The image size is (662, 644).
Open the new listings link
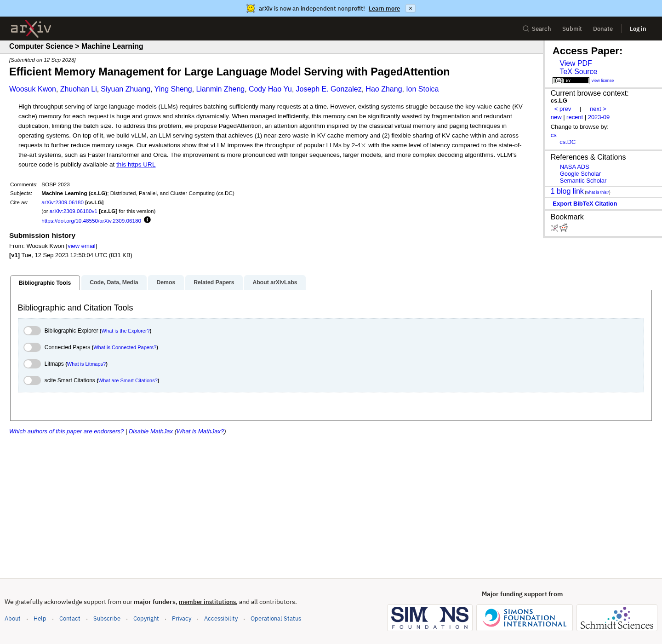[x=556, y=117]
